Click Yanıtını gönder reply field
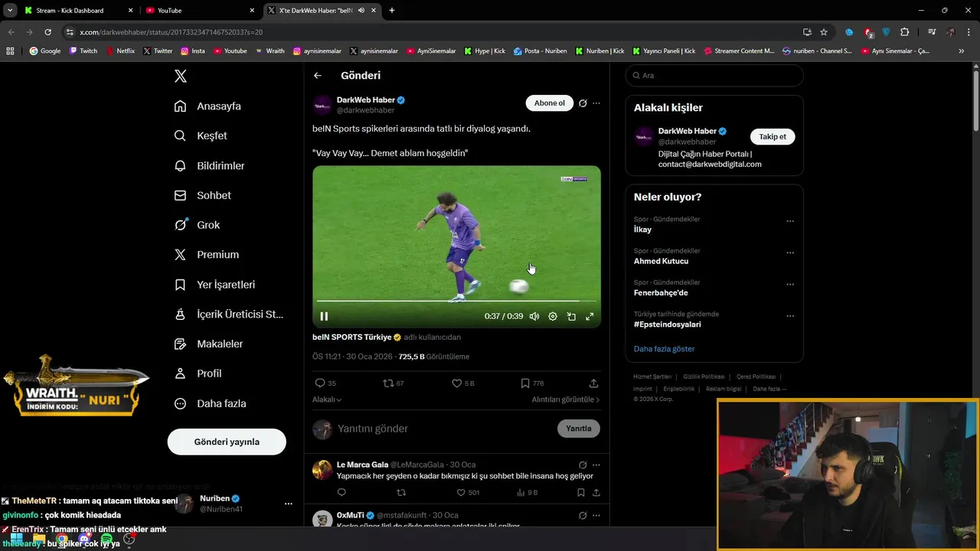 (x=444, y=429)
